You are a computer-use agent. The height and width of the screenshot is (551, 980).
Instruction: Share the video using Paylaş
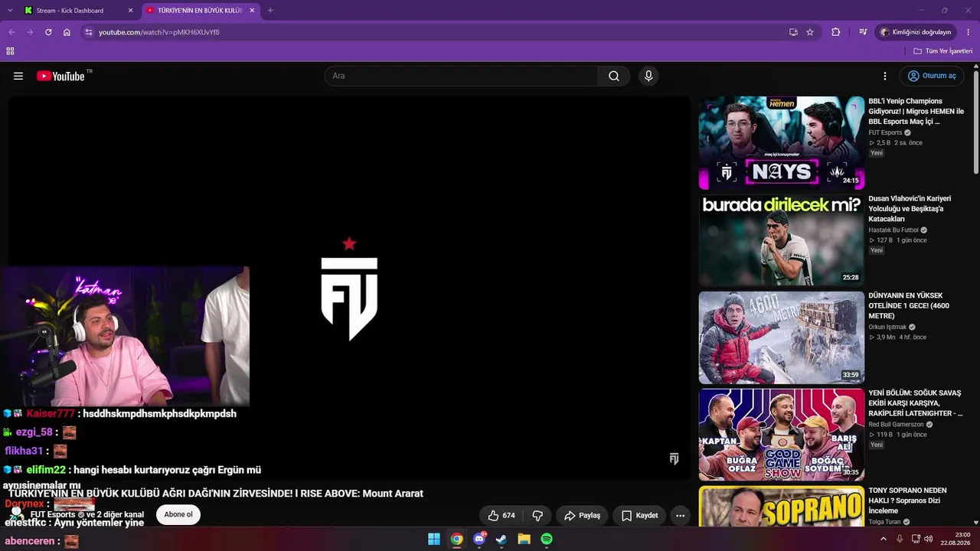582,516
